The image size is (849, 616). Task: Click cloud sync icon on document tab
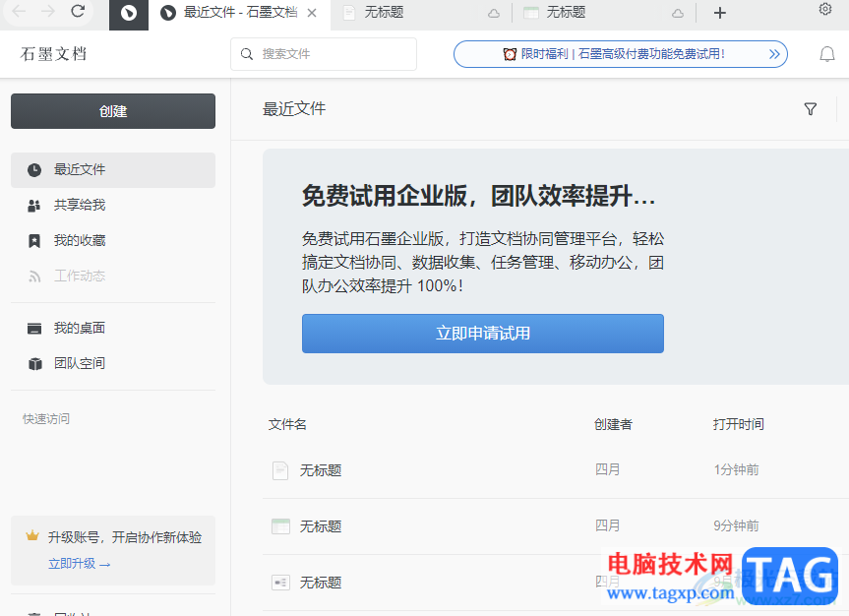point(494,14)
